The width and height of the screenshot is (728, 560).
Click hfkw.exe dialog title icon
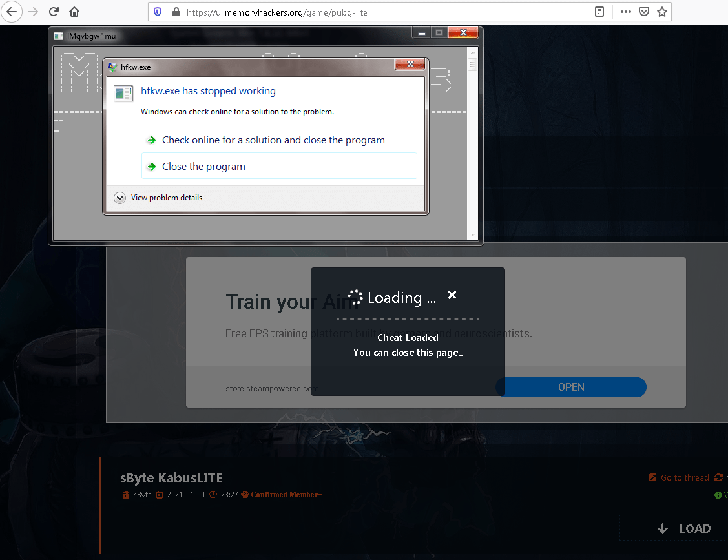(x=112, y=67)
